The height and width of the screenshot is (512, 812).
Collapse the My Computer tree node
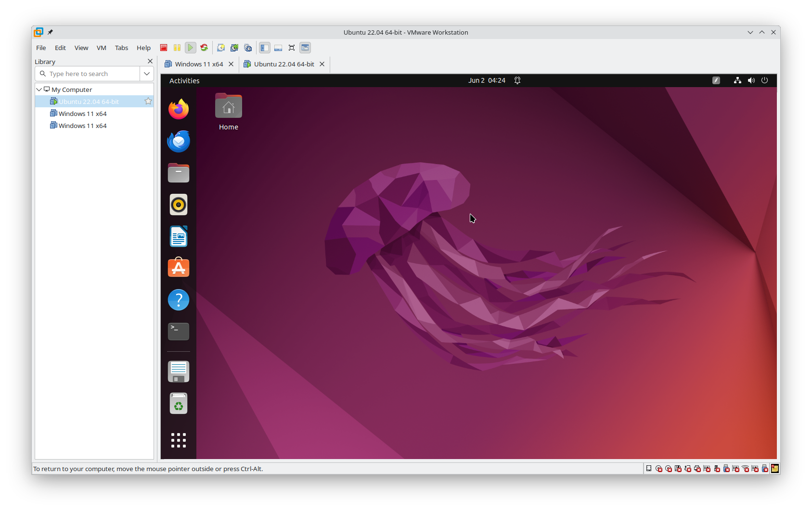[x=39, y=90]
